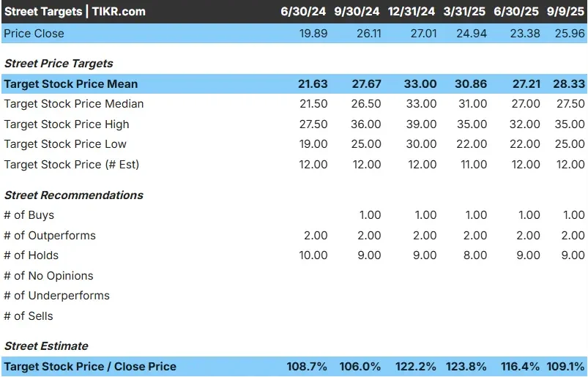This screenshot has width=588, height=377.
Task: Click median target value 27.50
Action: [570, 104]
